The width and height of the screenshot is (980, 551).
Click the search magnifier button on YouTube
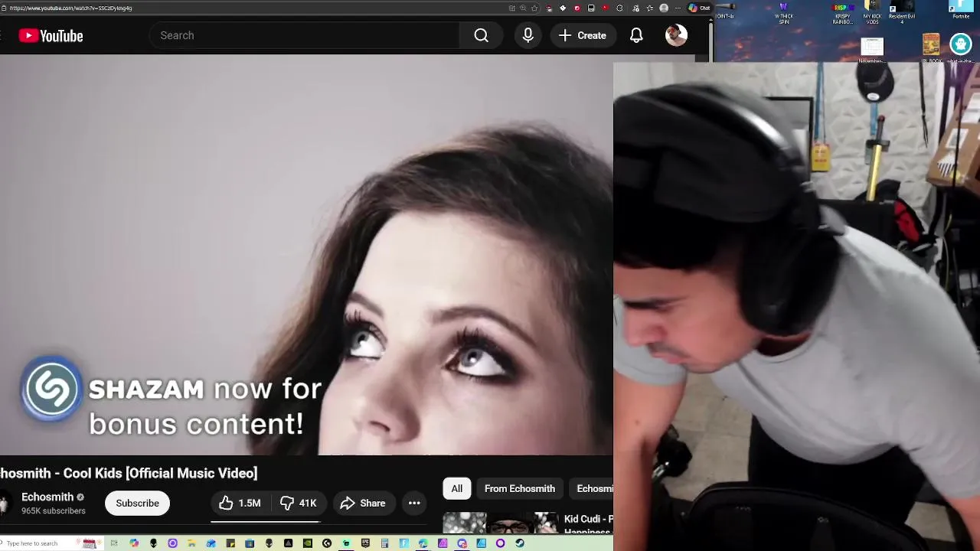(x=481, y=35)
